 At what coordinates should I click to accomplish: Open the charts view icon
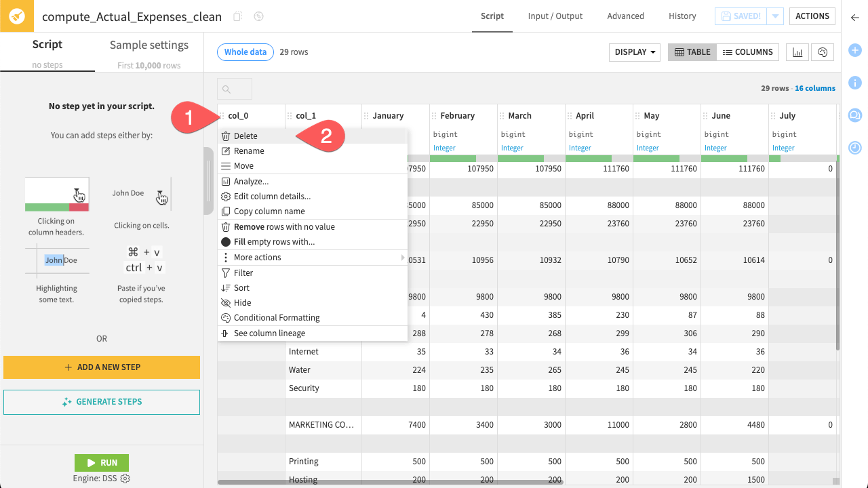tap(797, 52)
